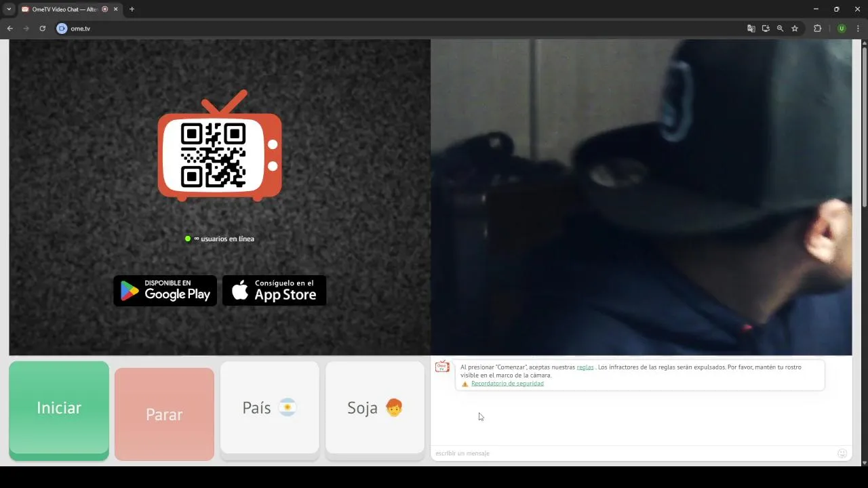Open the tab search dropdown arrow
The width and height of the screenshot is (868, 488).
tap(9, 9)
